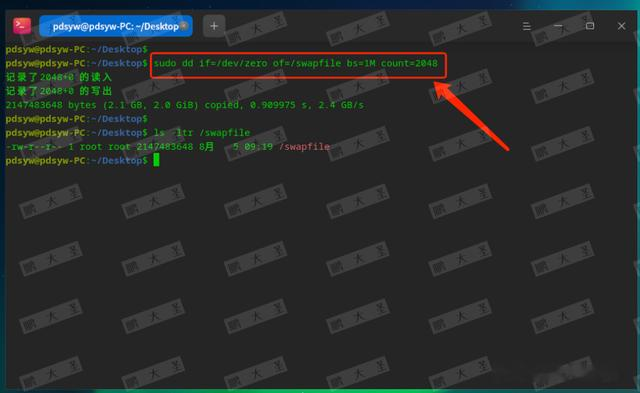Click the terminal app icon in title bar
Viewport: 640px width, 393px height.
pyautogui.click(x=22, y=26)
